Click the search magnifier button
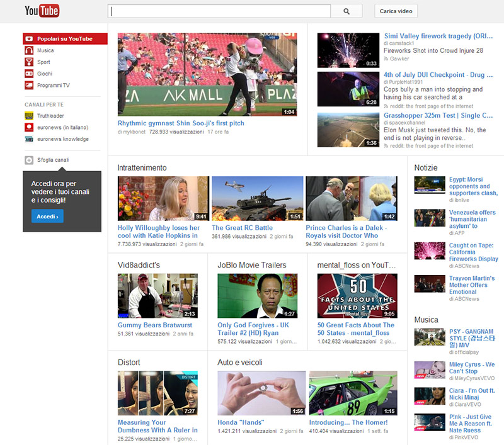This screenshot has width=504, height=445. coord(346,11)
